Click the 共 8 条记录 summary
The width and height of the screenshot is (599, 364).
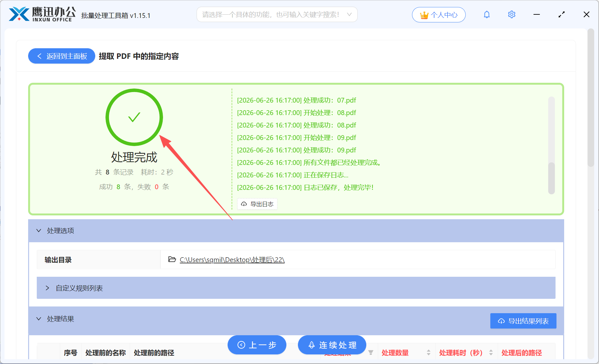click(114, 172)
